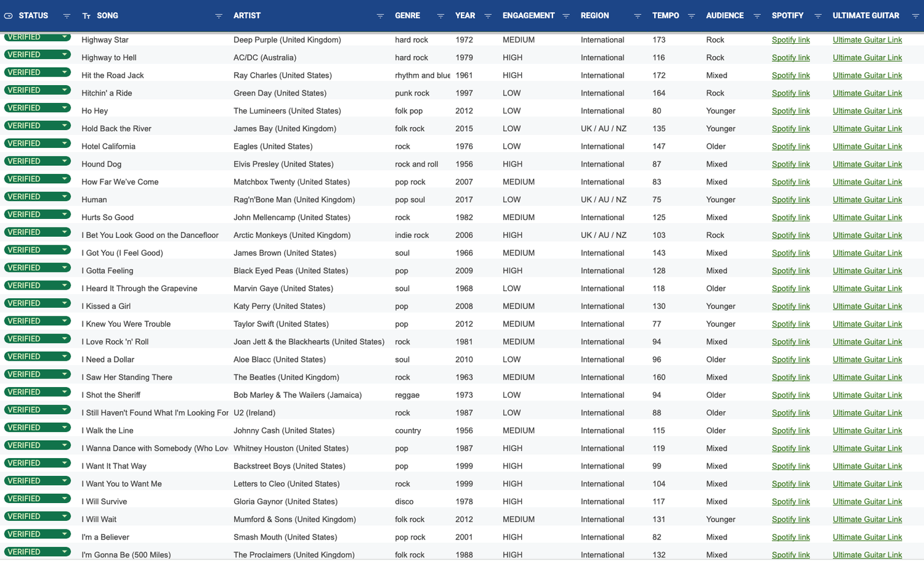
Task: Select the song cell "I Wanna Dance with Somebody"
Action: pyautogui.click(x=155, y=449)
